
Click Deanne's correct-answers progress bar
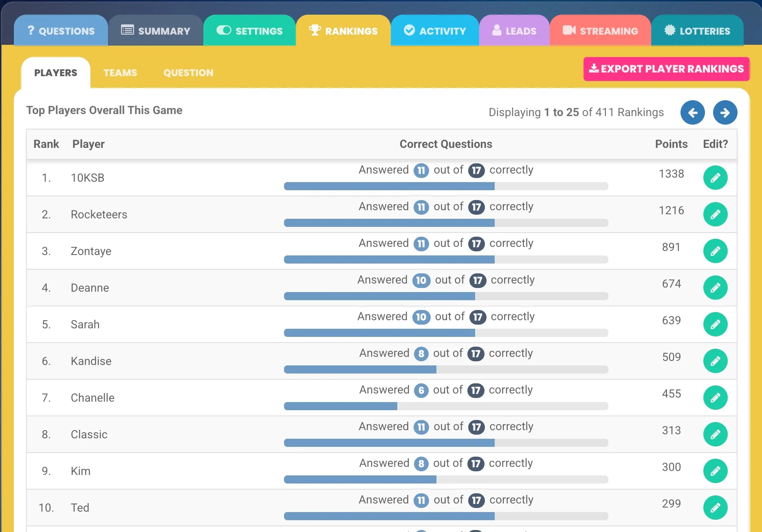tap(446, 296)
